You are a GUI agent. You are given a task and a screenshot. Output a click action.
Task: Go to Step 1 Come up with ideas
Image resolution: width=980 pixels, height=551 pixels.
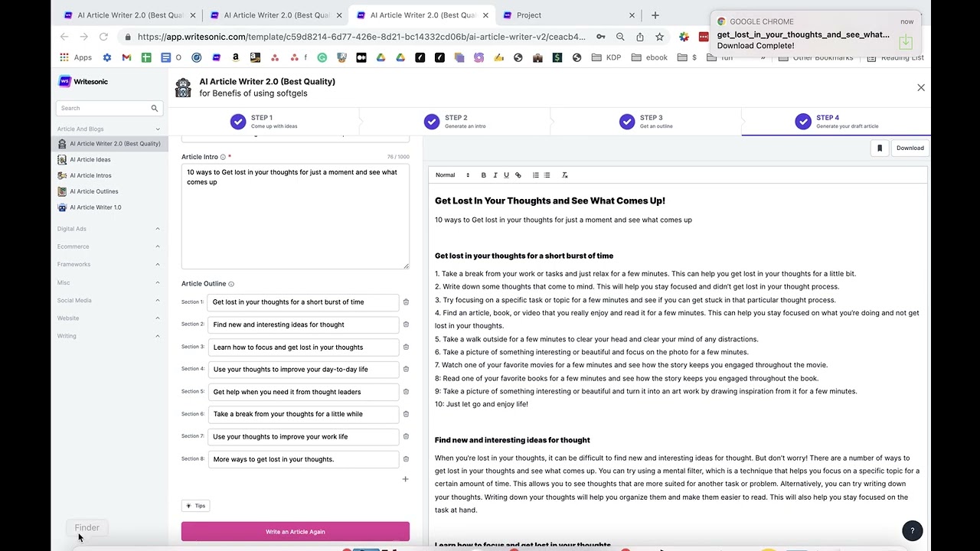263,122
